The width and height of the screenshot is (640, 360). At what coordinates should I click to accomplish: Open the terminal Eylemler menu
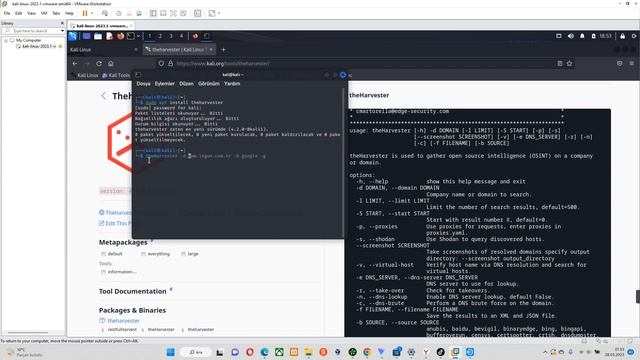point(164,83)
